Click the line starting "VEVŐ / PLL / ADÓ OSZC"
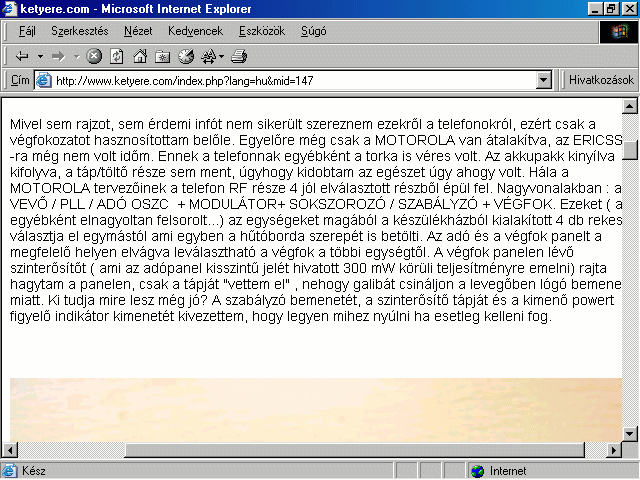The width and height of the screenshot is (640, 480). click(x=316, y=204)
